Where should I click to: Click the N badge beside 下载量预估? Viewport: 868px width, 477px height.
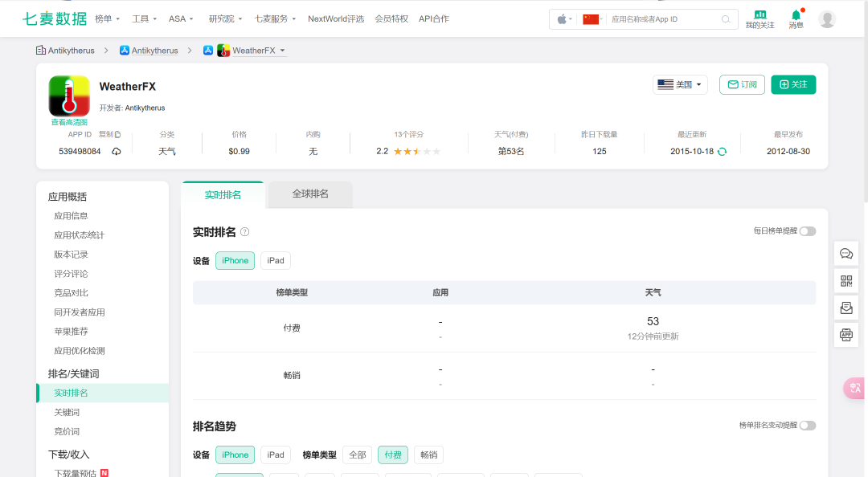coord(104,473)
